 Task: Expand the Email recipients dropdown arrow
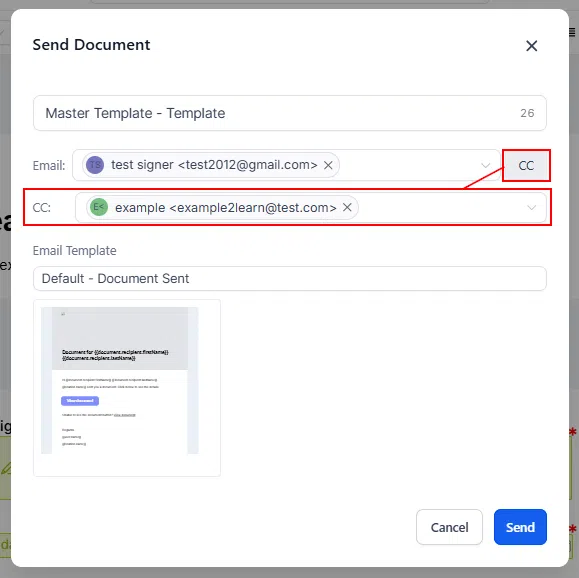click(x=485, y=165)
